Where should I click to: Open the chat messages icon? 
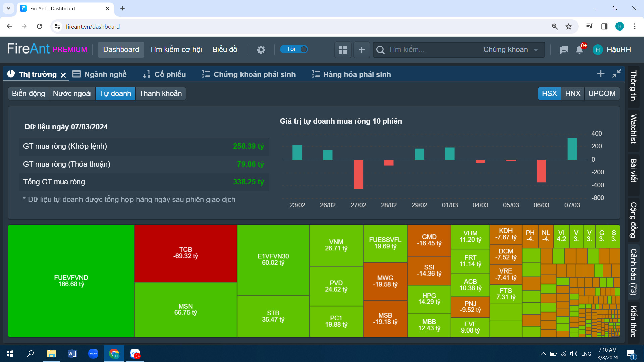564,50
